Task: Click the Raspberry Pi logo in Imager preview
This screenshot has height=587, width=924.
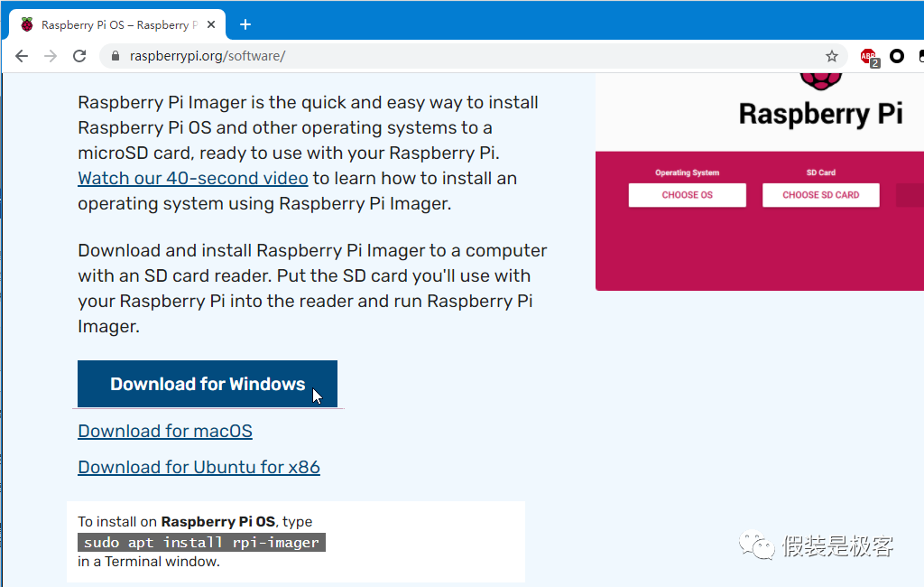Action: pos(820,82)
